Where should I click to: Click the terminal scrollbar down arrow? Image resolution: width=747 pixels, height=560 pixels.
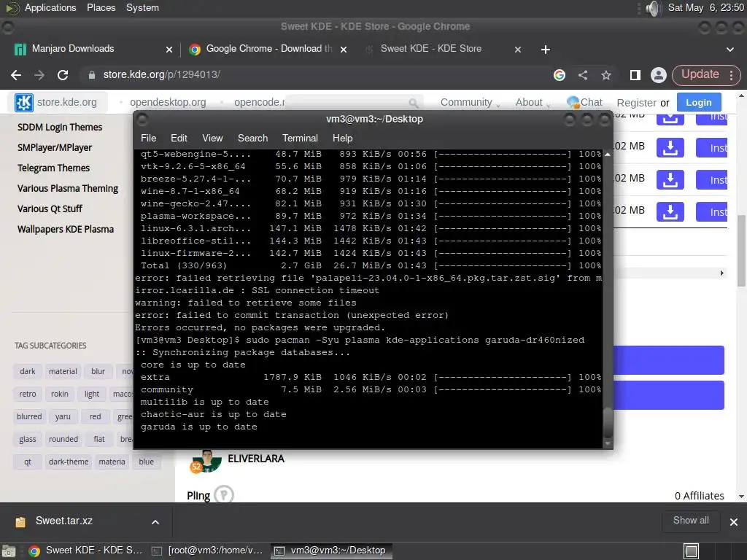[x=608, y=443]
